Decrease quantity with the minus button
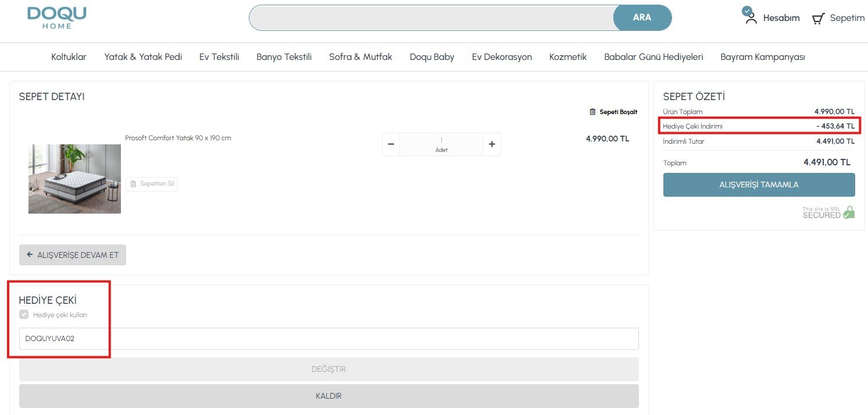The width and height of the screenshot is (868, 415). point(391,144)
